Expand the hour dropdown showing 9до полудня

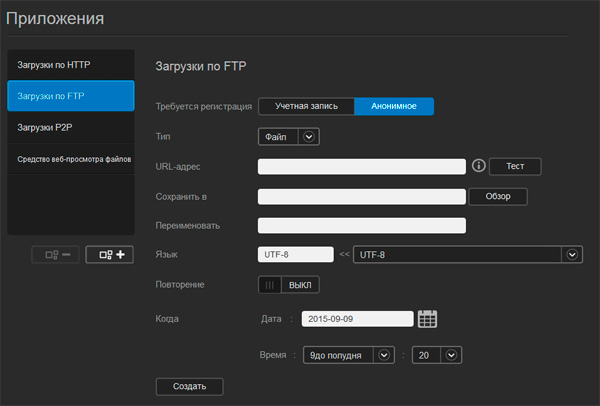click(384, 354)
